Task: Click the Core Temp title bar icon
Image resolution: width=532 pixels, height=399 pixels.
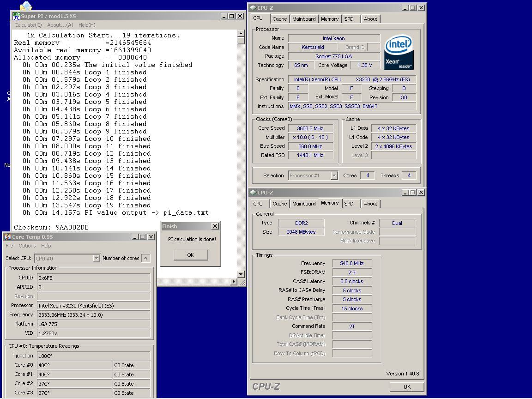Action: 7,237
